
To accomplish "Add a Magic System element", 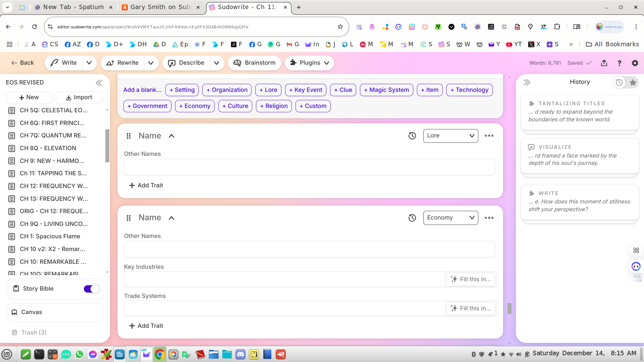I will (386, 90).
